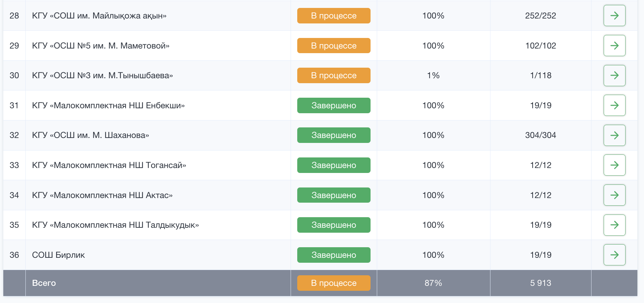Open arrow for СОШ им. Майлықожа ақын row
644x303 pixels.
(614, 16)
